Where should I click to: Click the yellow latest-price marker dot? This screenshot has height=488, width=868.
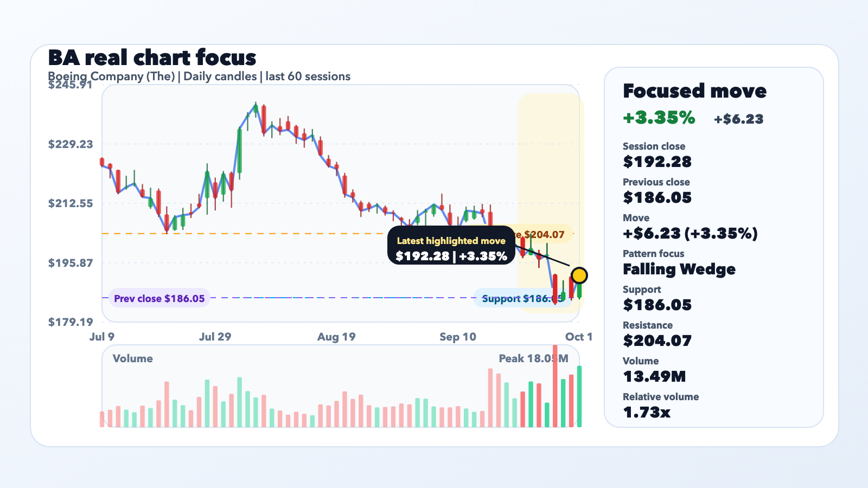click(x=579, y=275)
